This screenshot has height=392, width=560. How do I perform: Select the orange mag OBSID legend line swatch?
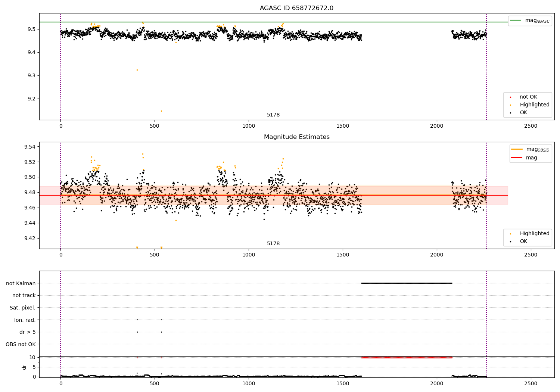pos(517,149)
